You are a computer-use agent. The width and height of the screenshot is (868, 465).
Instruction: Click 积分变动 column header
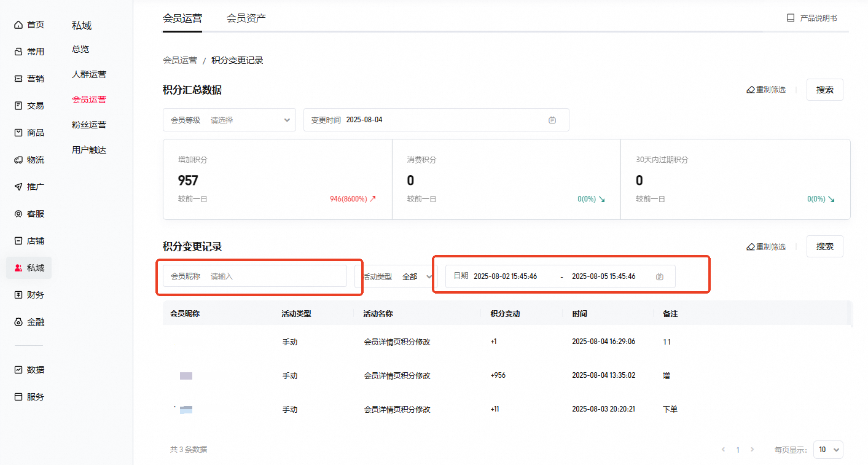[505, 313]
